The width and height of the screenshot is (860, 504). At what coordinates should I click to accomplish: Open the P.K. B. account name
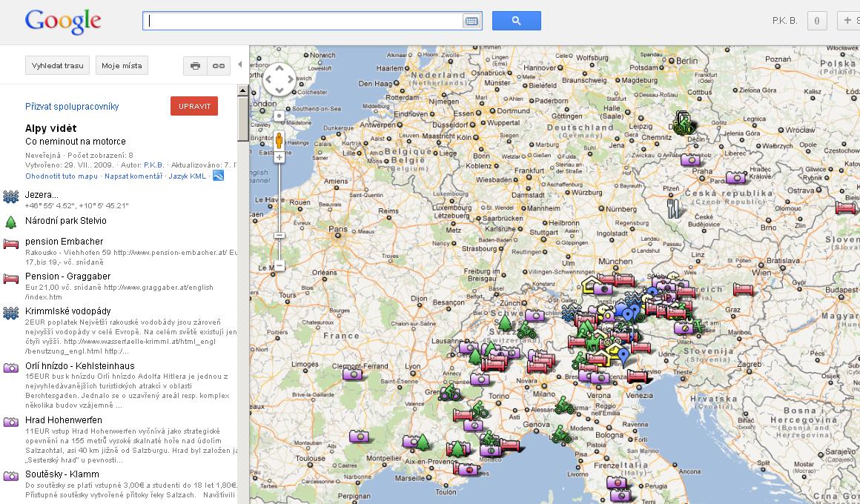784,21
